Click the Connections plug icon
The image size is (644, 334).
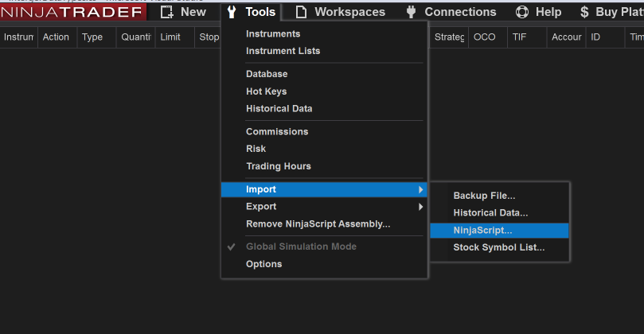411,12
